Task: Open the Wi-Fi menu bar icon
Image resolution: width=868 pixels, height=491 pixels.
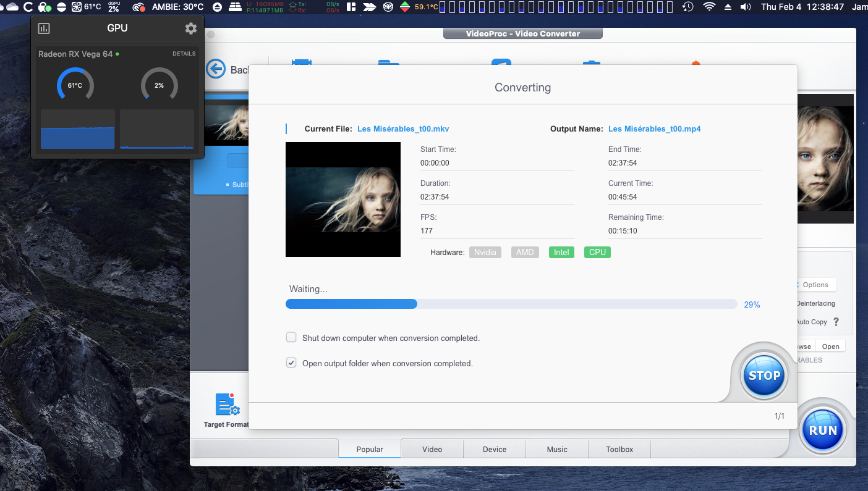Action: pyautogui.click(x=709, y=7)
